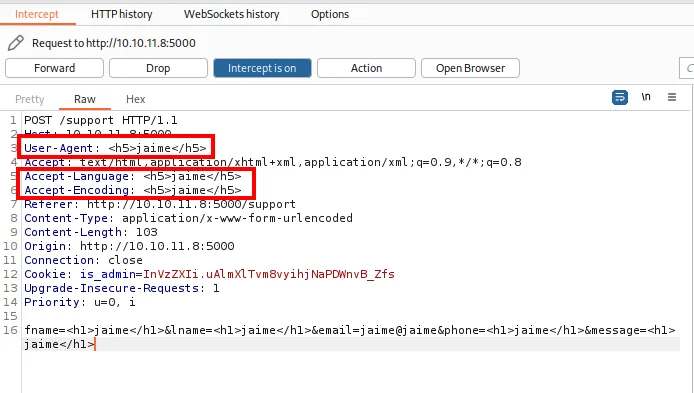
Task: Click the Origin header line
Action: tap(129, 246)
